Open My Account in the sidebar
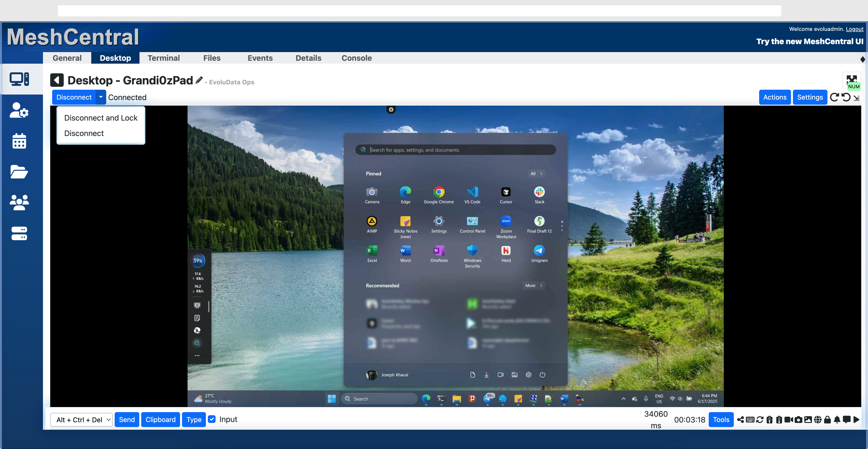This screenshot has height=449, width=868. point(19,110)
